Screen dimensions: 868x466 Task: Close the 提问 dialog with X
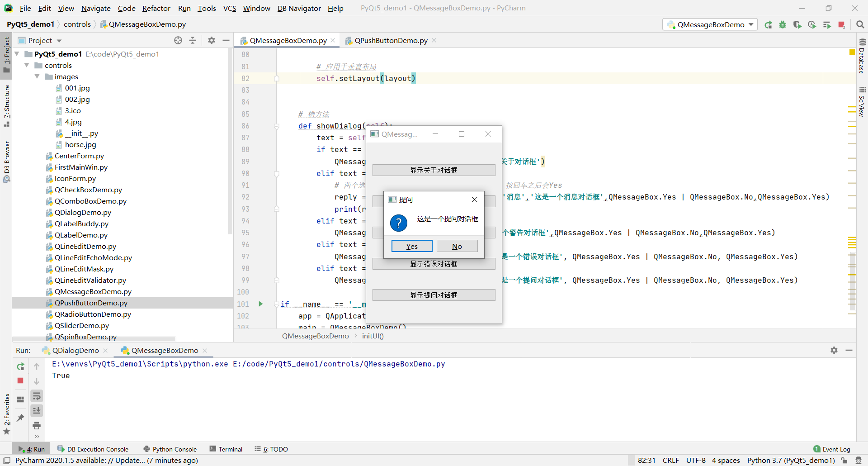pos(474,200)
